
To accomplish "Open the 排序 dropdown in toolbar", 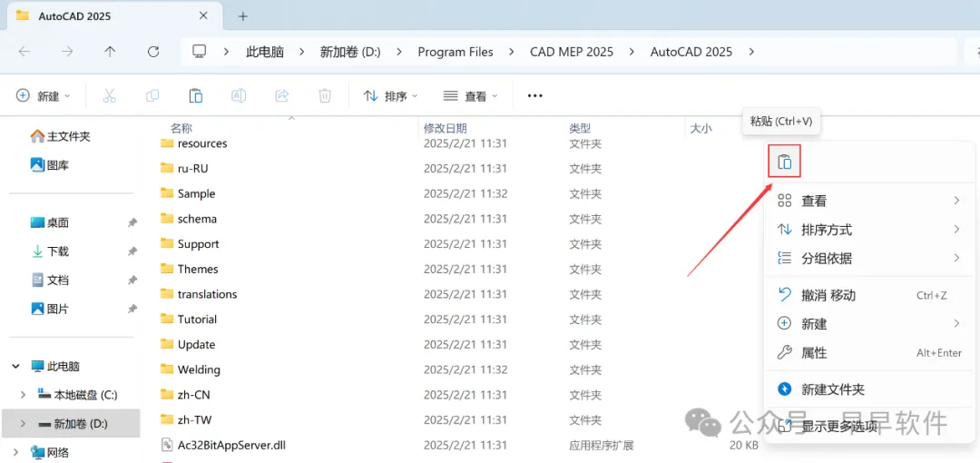I will pyautogui.click(x=391, y=95).
